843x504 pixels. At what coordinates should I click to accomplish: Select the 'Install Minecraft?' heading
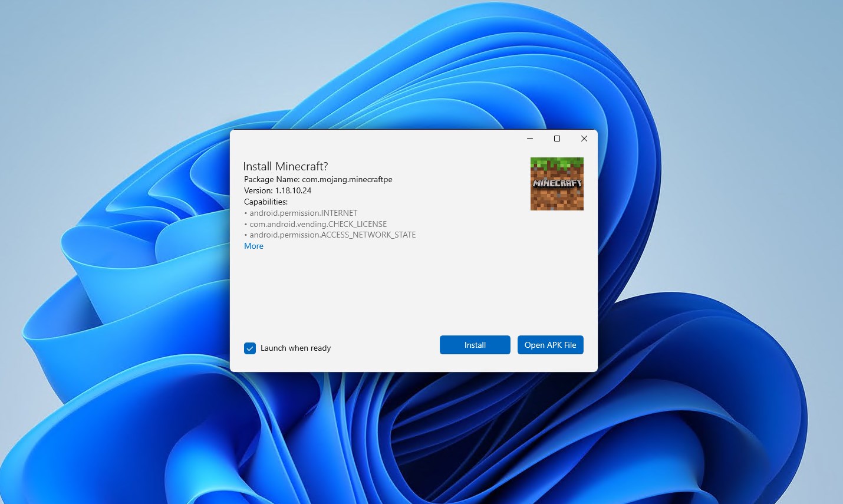pos(285,166)
